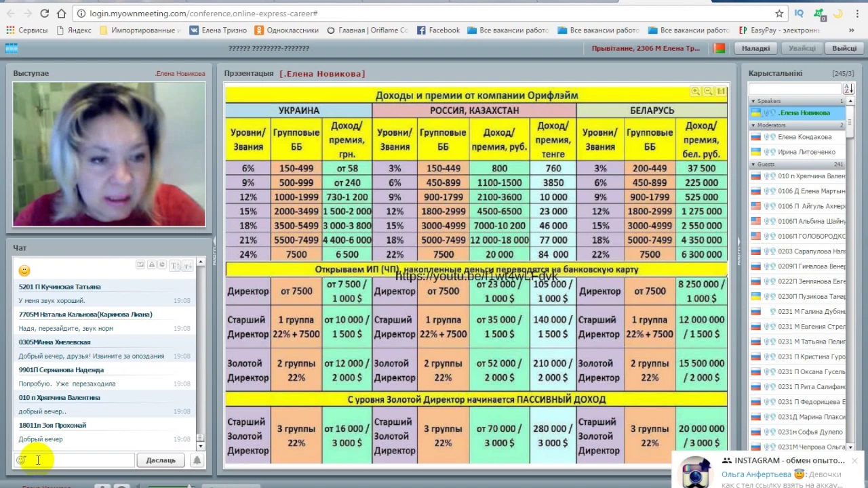Screen dimensions: 868x488
Task: Toggle microphone icon for Елена Кондакова
Action: coord(766,137)
